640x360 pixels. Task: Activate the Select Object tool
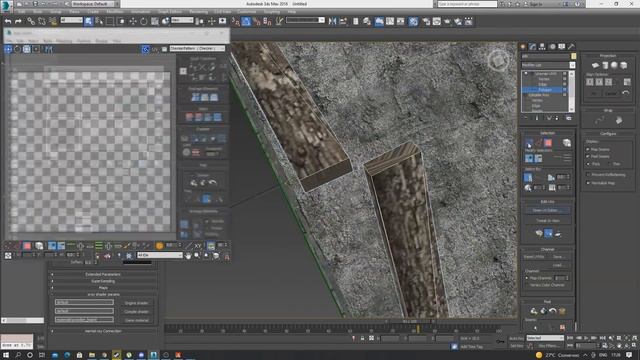(x=89, y=21)
